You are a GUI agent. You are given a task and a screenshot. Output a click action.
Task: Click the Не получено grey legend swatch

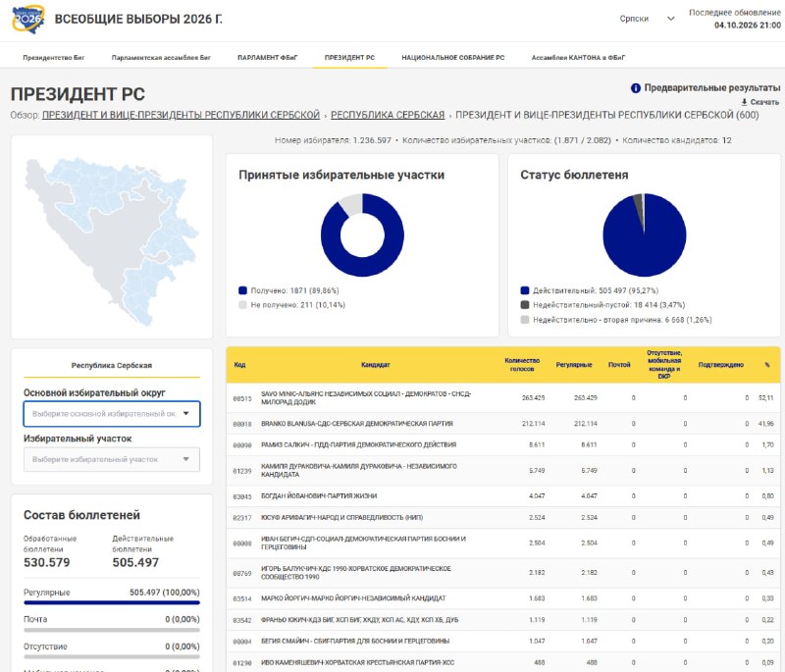tap(242, 305)
